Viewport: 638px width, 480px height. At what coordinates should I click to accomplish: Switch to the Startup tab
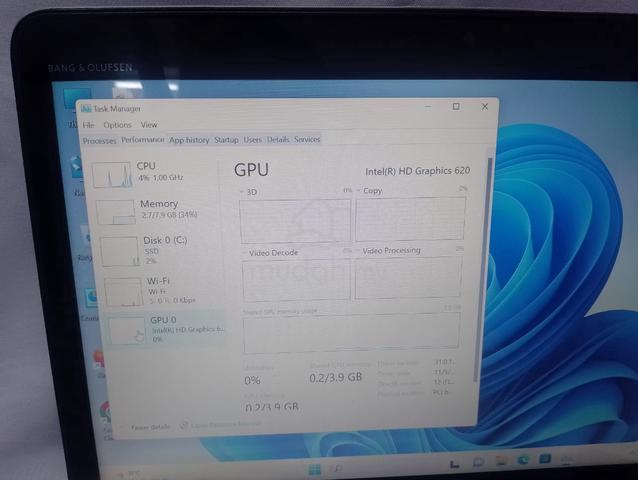[226, 140]
